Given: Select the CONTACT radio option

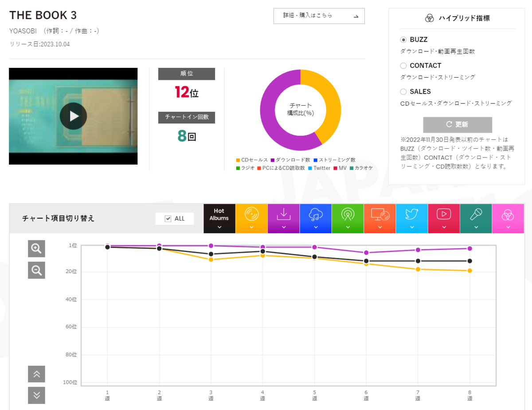Looking at the screenshot, I should click(403, 66).
